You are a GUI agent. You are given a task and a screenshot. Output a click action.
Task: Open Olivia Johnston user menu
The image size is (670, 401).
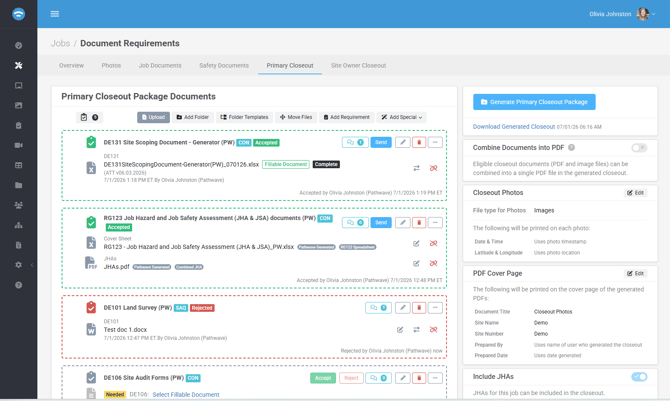click(622, 14)
